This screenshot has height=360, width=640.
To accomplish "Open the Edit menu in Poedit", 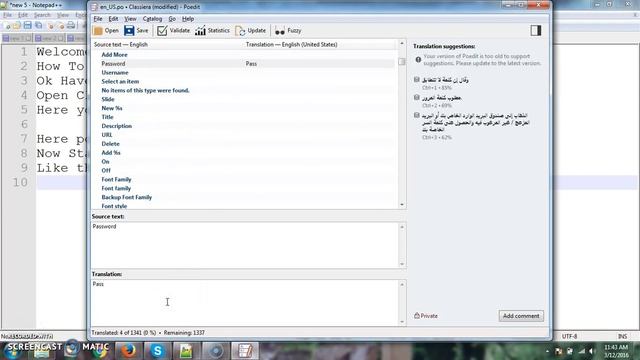I will pos(113,19).
